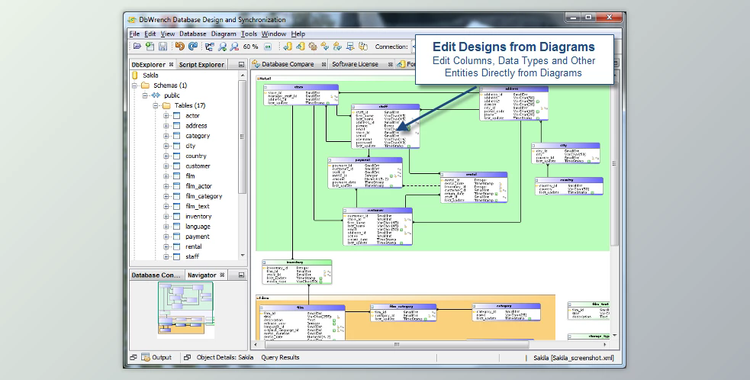
Task: Expand the address table node
Action: [x=166, y=126]
